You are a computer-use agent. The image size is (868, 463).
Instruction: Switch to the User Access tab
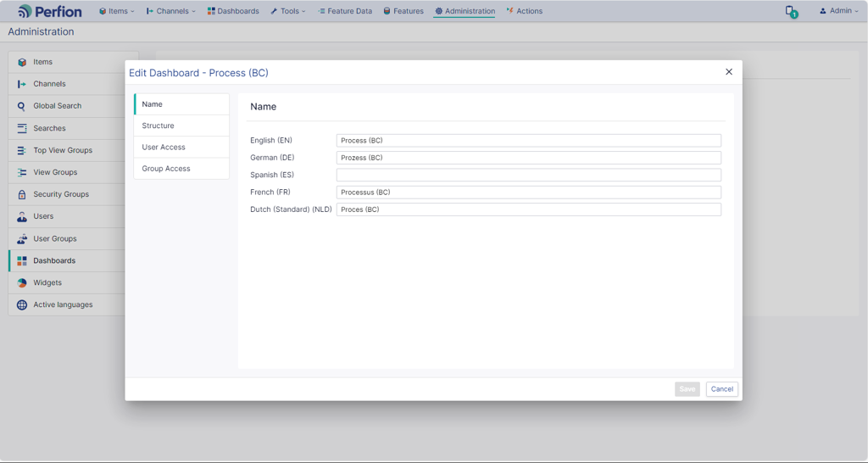click(x=181, y=148)
